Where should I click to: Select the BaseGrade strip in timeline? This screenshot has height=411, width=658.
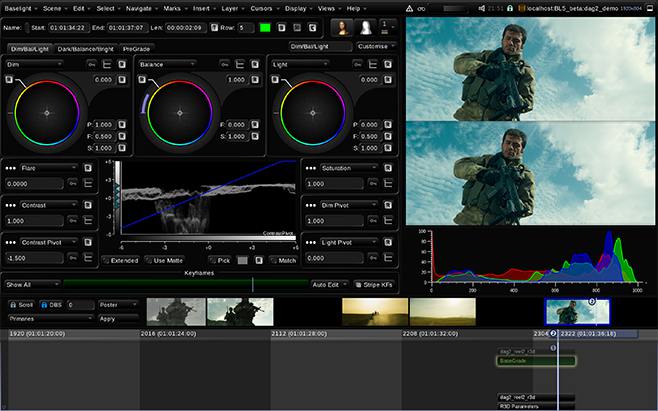[536, 361]
